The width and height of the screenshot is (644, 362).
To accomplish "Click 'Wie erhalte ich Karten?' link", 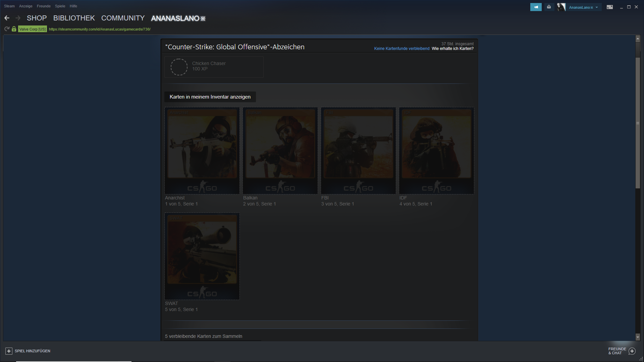I will pos(452,49).
